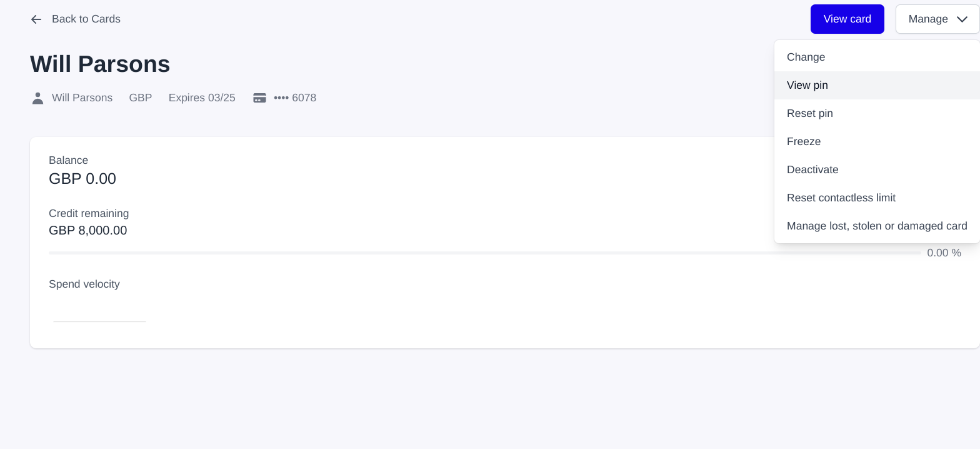Screen dimensions: 980x449
Task: Click the Will Parsons page heading
Action: coord(100,64)
